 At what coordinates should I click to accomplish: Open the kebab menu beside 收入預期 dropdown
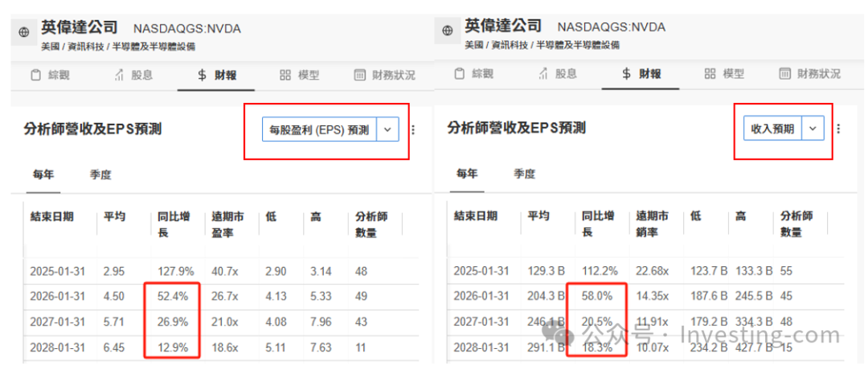(838, 129)
